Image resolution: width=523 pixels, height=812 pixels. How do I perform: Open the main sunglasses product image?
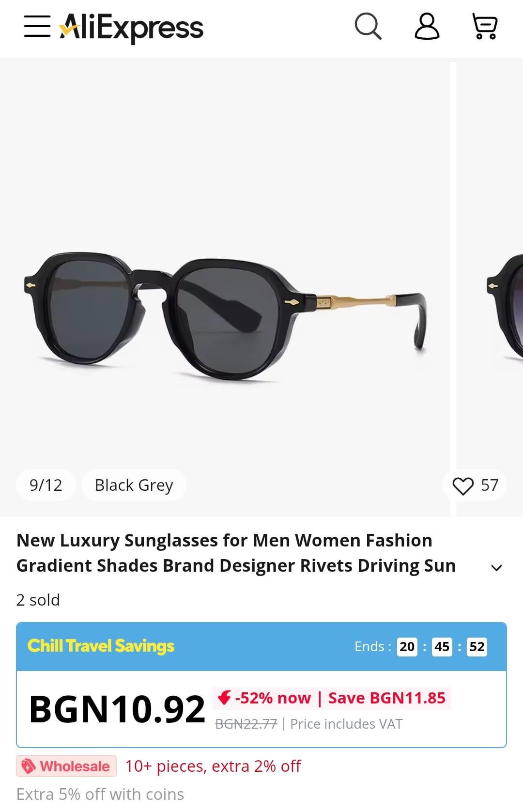pos(225,289)
